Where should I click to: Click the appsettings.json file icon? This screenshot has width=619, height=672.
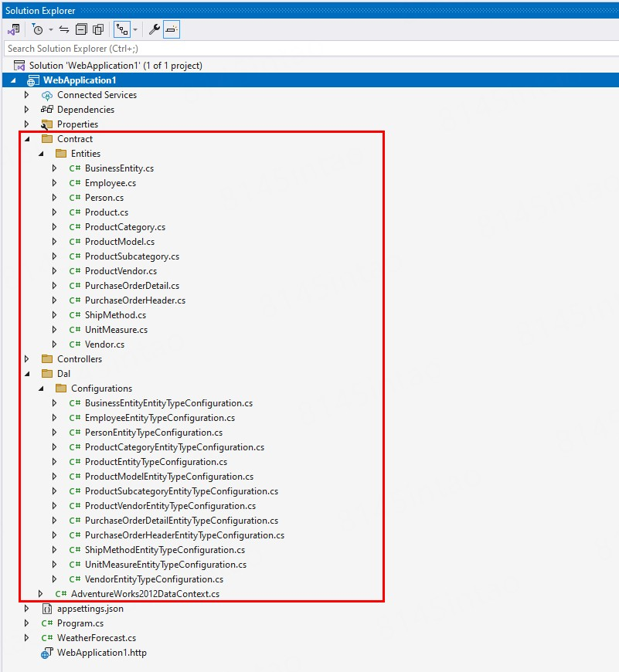(x=46, y=609)
